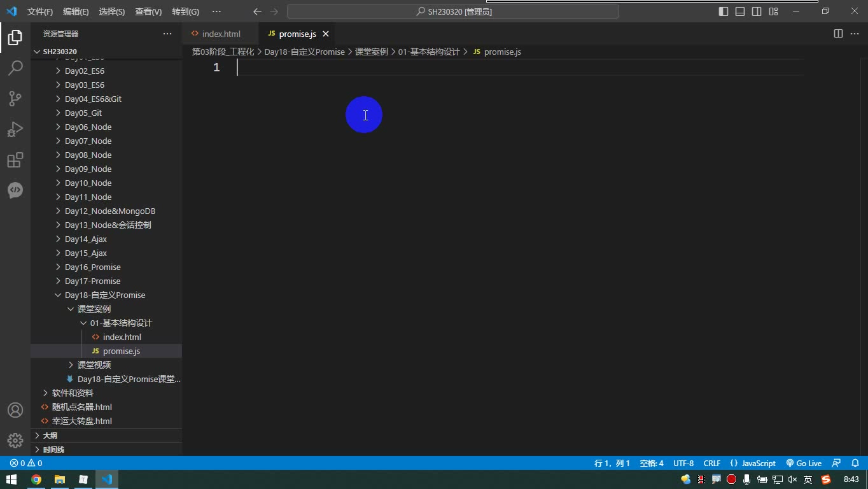The width and height of the screenshot is (868, 489).
Task: Collapse the Day18-自定义Promise folder
Action: coord(106,295)
